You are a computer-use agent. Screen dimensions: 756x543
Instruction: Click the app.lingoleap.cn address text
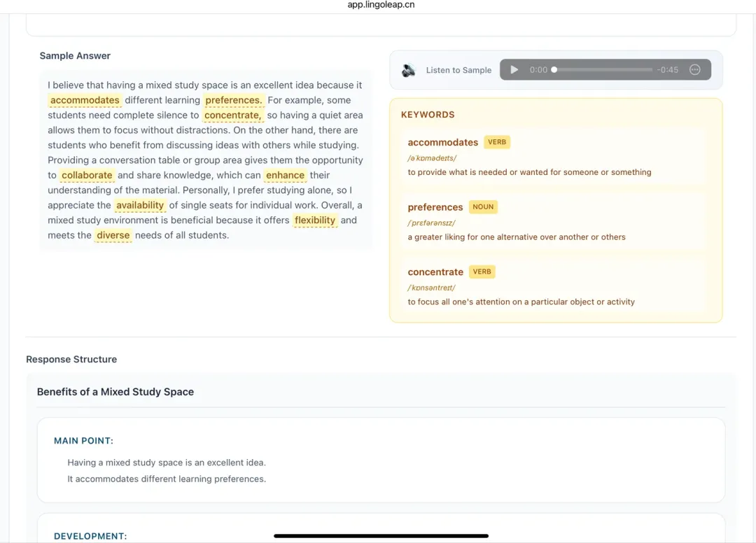381,5
